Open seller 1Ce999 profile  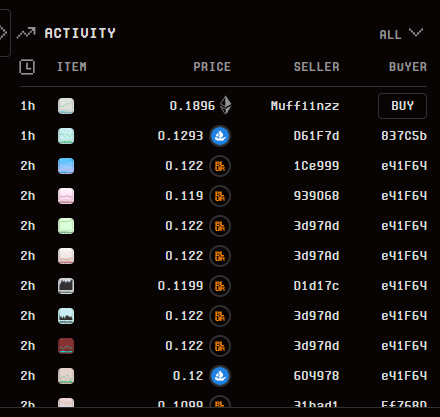[316, 166]
